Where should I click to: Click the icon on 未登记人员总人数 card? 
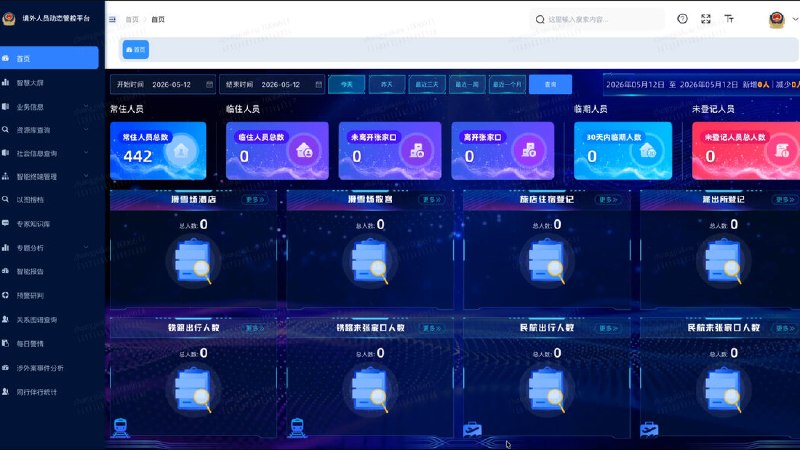(782, 151)
